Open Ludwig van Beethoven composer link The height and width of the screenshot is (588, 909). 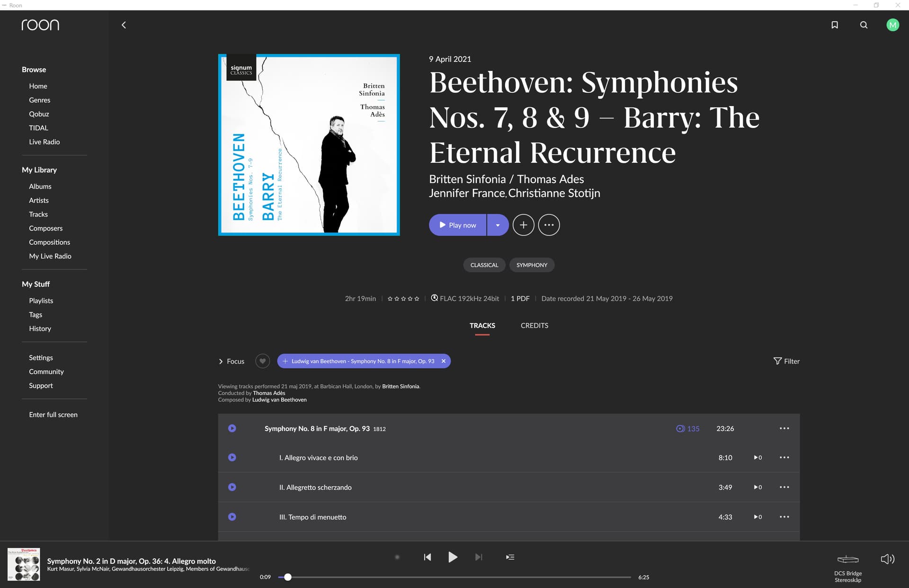279,400
